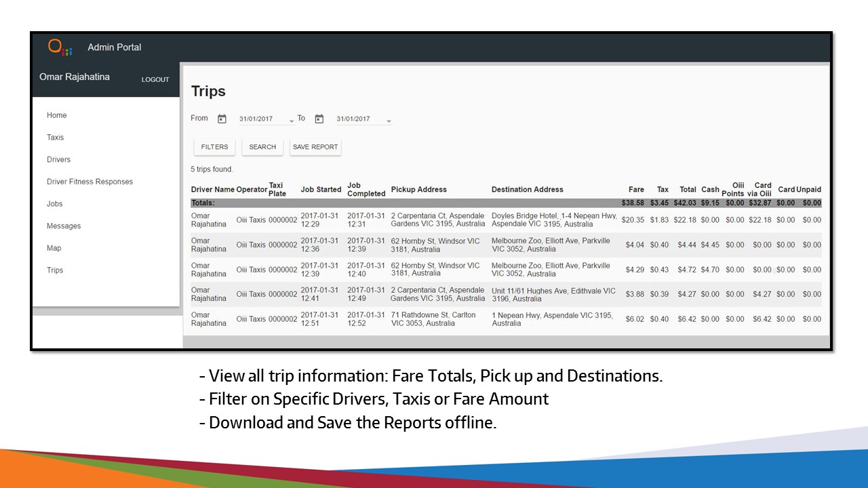The width and height of the screenshot is (868, 488).
Task: Open the Map page
Action: [x=54, y=248]
